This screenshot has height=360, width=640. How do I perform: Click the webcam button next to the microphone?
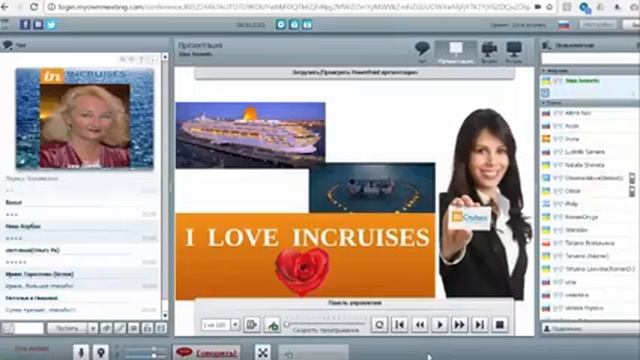tap(100, 352)
